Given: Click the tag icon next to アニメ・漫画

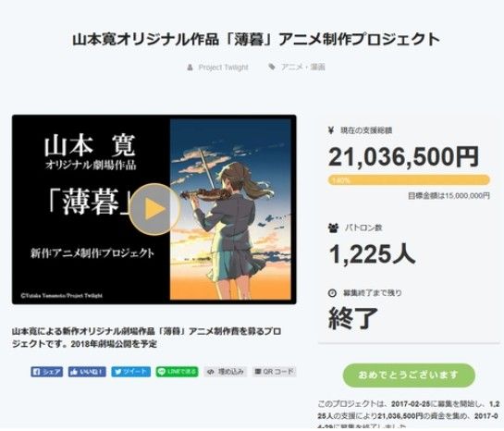Looking at the screenshot, I should pyautogui.click(x=272, y=67).
